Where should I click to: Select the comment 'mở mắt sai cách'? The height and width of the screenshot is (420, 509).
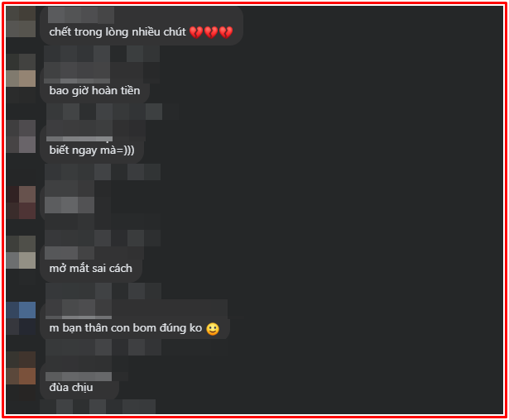click(x=90, y=269)
